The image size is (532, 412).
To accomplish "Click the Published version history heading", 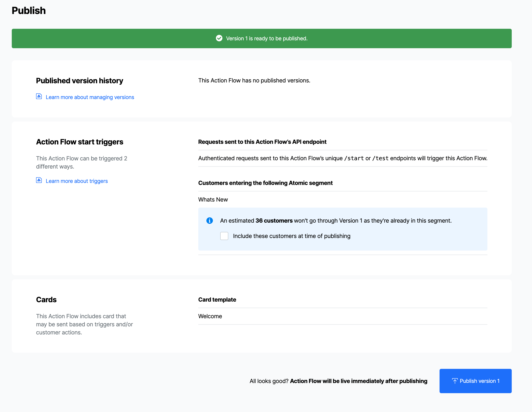I will 80,81.
